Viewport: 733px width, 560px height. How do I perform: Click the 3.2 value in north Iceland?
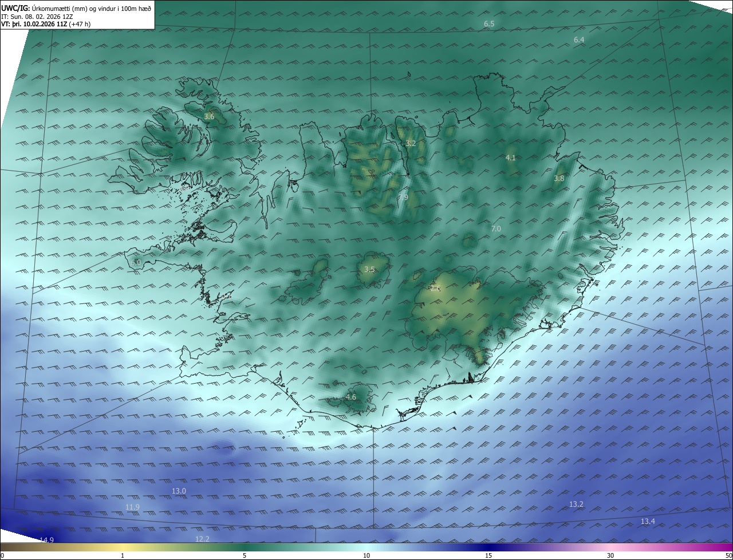(411, 144)
